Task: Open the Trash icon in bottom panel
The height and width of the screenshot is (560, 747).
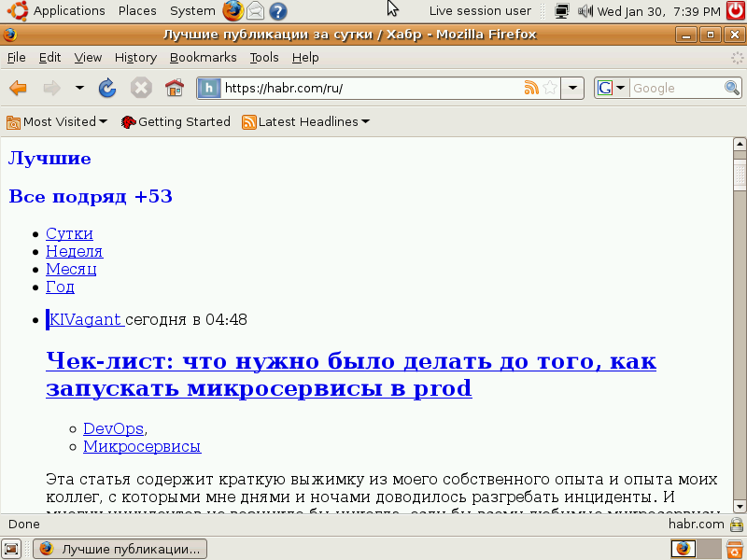Action: pyautogui.click(x=735, y=549)
